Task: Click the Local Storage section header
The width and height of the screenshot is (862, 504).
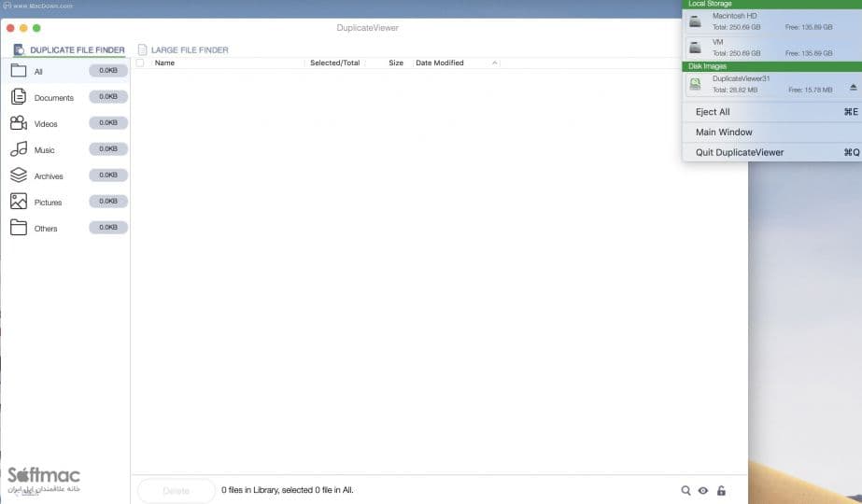Action: coord(771,4)
